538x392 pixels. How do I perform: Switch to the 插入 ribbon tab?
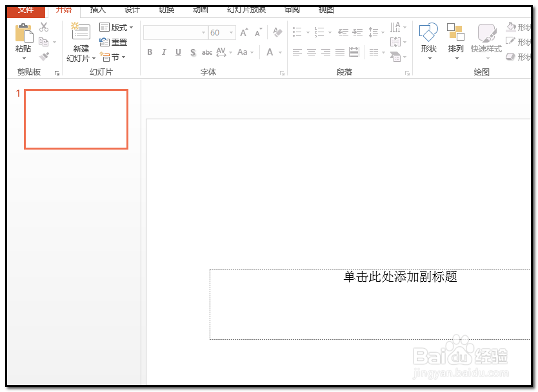pos(97,9)
